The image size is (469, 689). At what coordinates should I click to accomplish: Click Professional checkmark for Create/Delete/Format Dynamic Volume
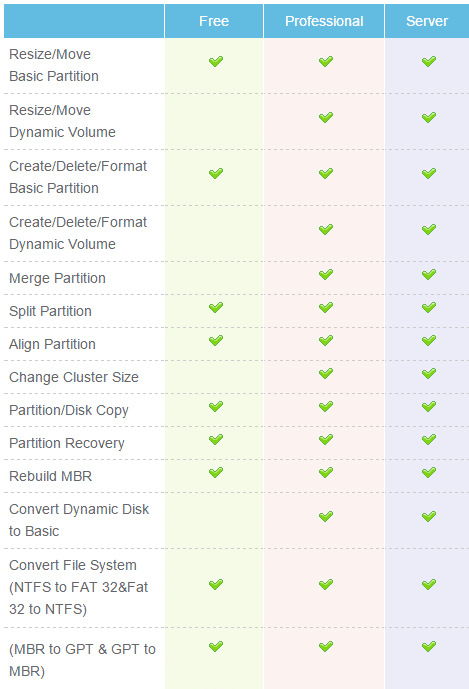click(326, 229)
